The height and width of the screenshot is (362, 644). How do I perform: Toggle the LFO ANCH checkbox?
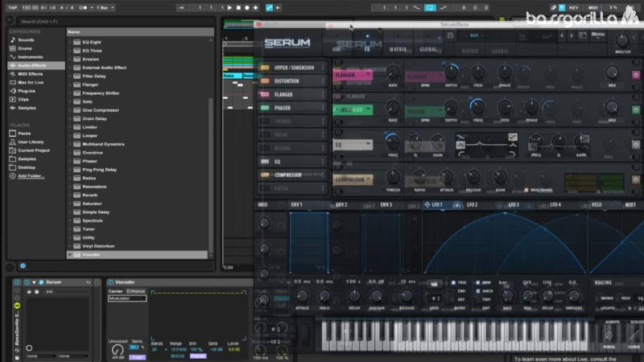477,291
